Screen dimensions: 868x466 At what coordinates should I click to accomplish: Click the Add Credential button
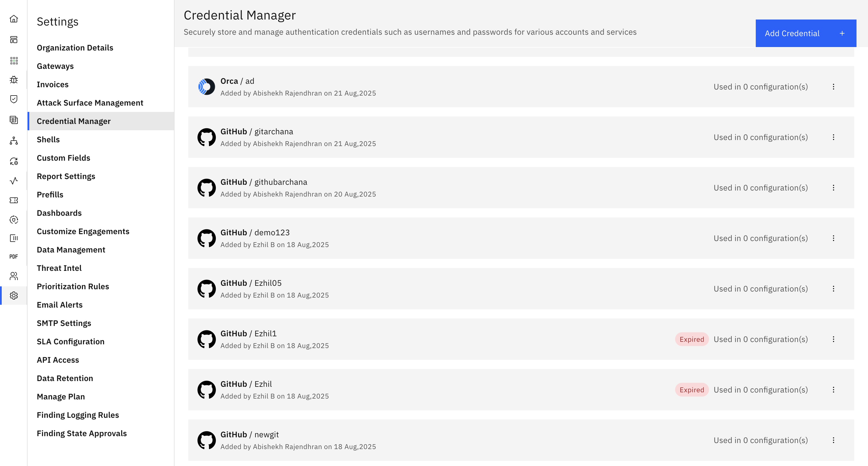pos(805,33)
